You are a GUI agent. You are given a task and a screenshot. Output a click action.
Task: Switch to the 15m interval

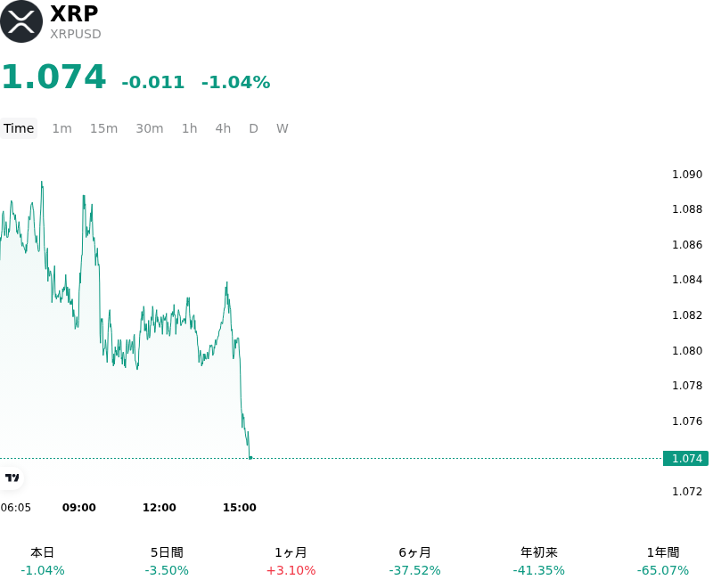103,128
